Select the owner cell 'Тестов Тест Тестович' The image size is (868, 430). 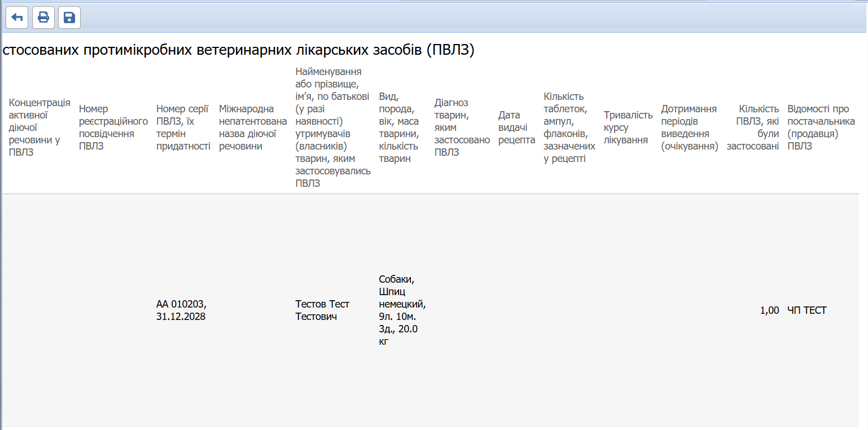[x=322, y=310]
